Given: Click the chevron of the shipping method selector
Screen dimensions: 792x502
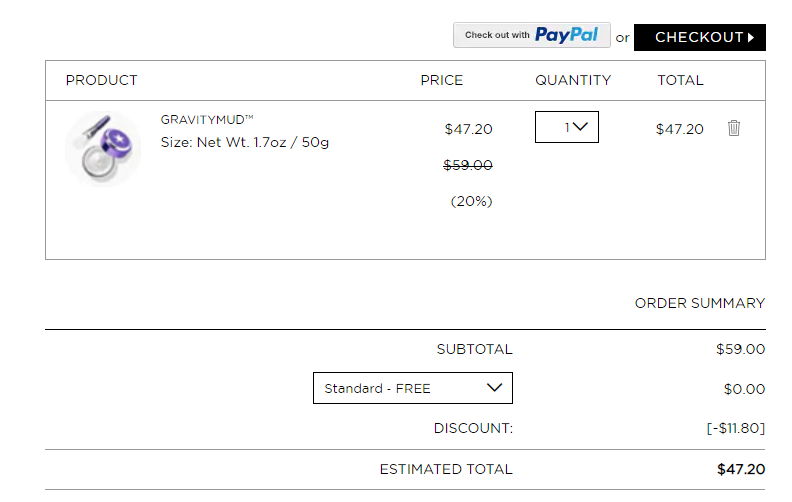Looking at the screenshot, I should pos(494,387).
